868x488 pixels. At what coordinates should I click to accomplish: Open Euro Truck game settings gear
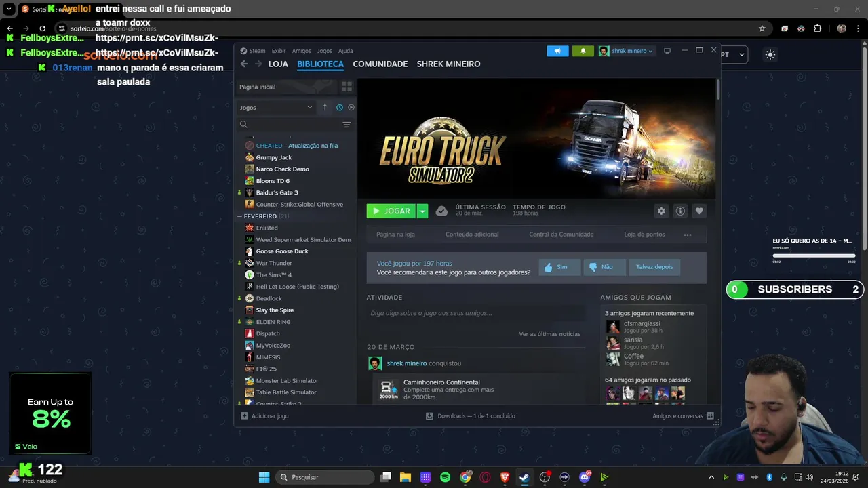click(x=661, y=211)
